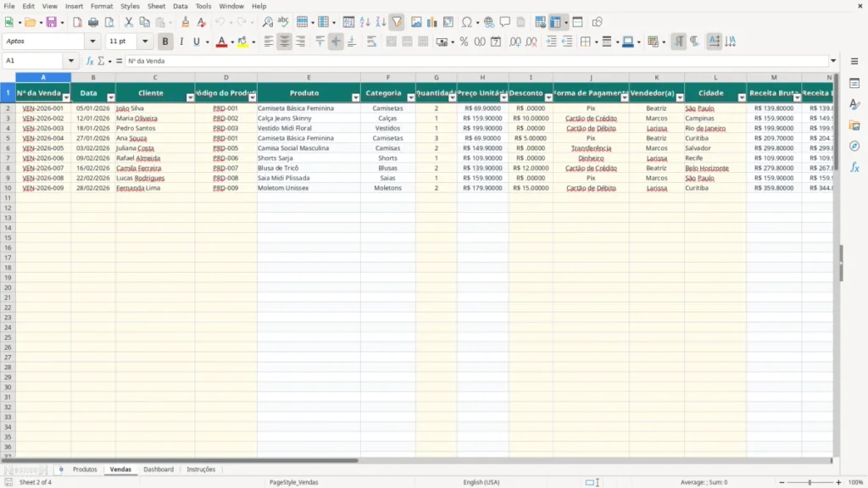Format cells as percent
Image resolution: width=868 pixels, height=488 pixels.
coord(464,42)
